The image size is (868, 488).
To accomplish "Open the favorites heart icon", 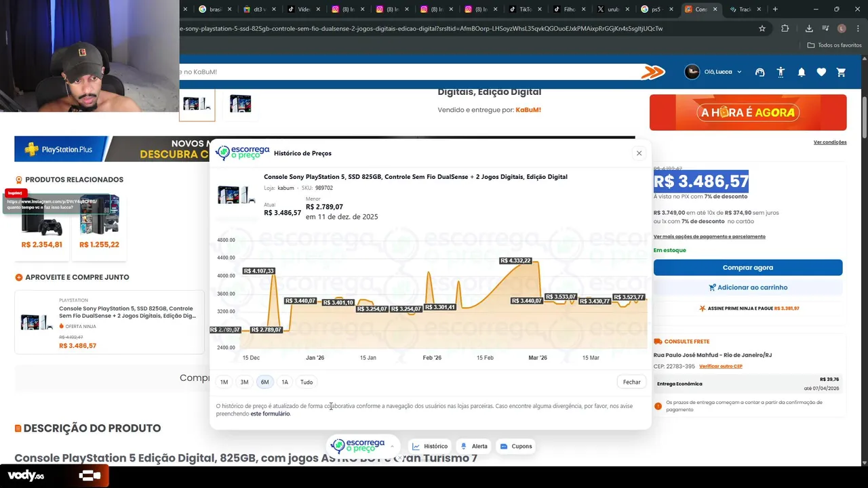I will click(821, 72).
